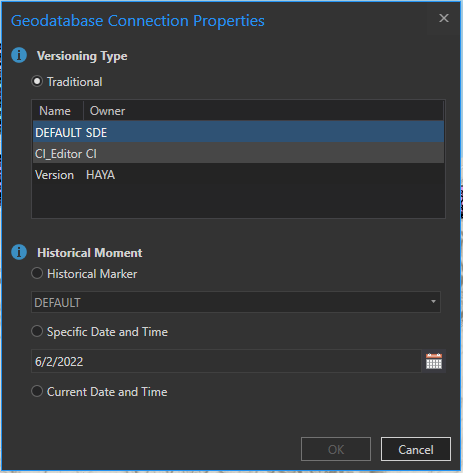The height and width of the screenshot is (473, 463).
Task: Click the OK button
Action: (336, 449)
